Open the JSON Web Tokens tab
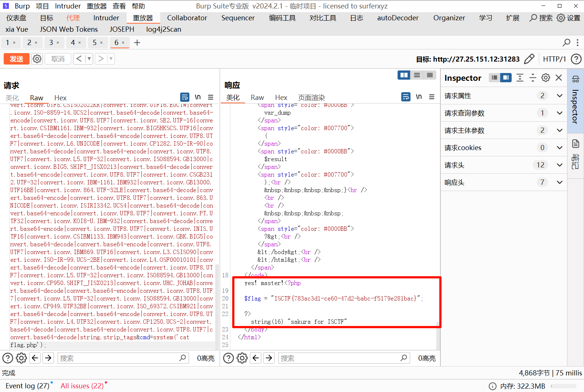The height and width of the screenshot is (392, 584). point(69,29)
